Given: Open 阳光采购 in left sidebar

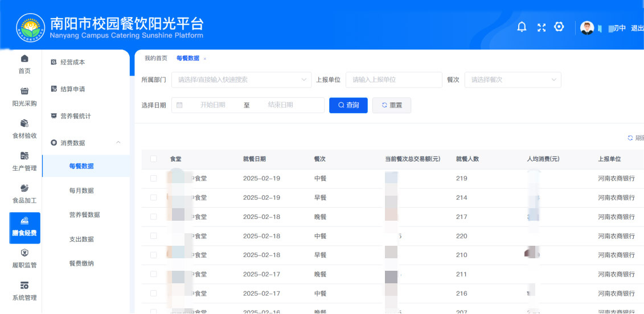Looking at the screenshot, I should (24, 97).
